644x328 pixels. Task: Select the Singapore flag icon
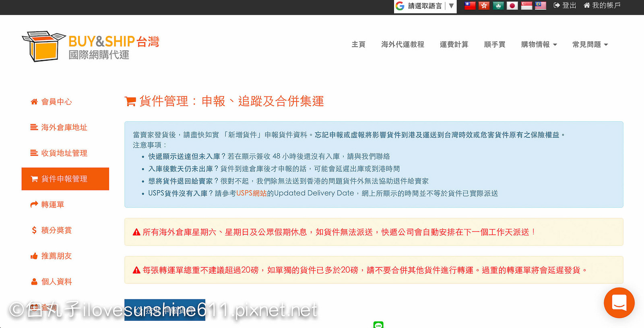point(526,6)
